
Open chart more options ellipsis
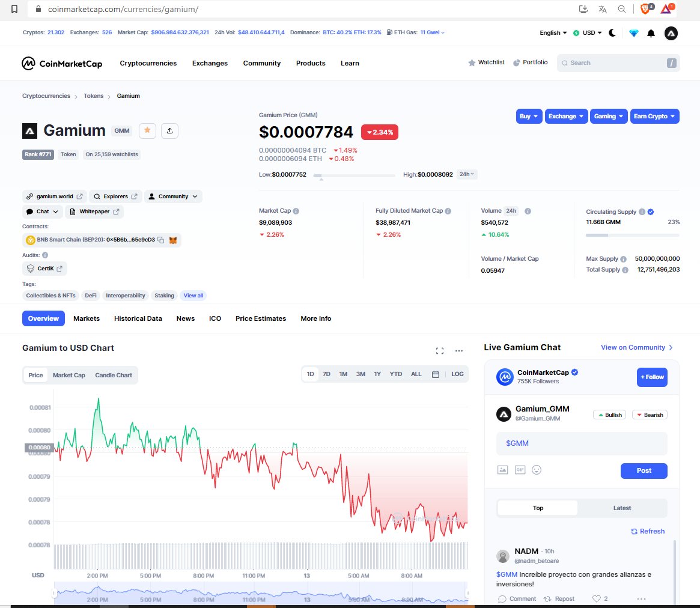click(x=459, y=351)
